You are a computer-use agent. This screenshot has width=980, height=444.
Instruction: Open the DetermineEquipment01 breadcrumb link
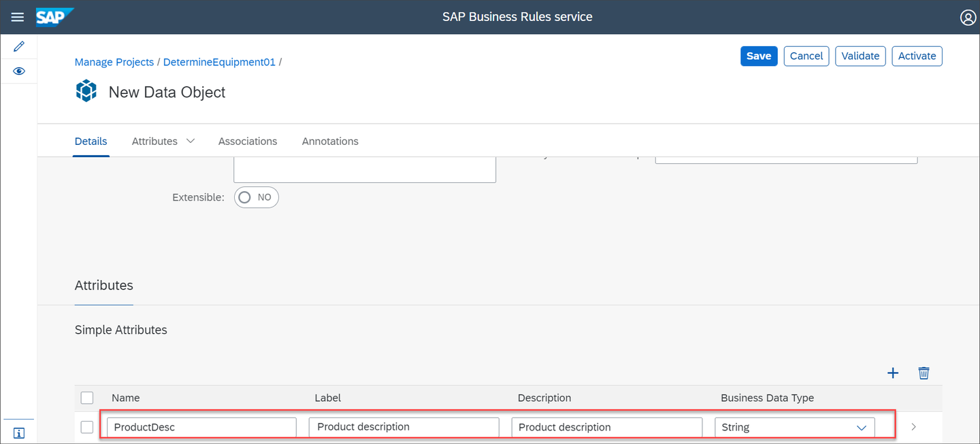pyautogui.click(x=219, y=62)
